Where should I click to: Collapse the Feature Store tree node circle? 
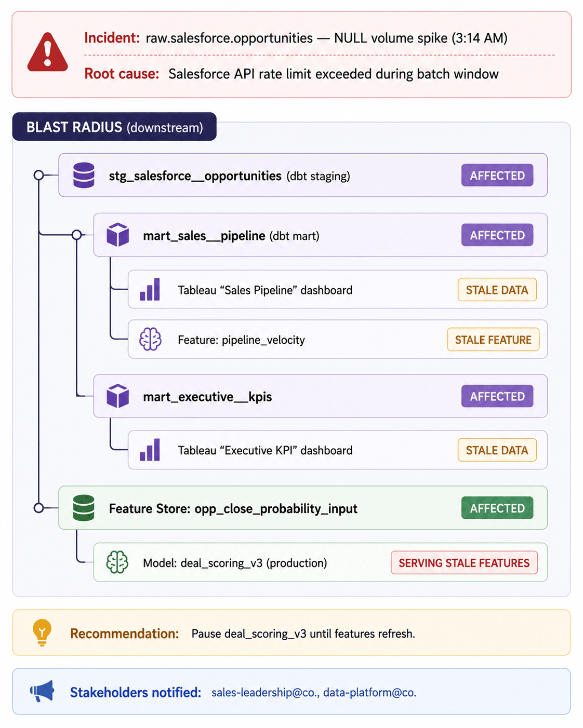coord(38,508)
